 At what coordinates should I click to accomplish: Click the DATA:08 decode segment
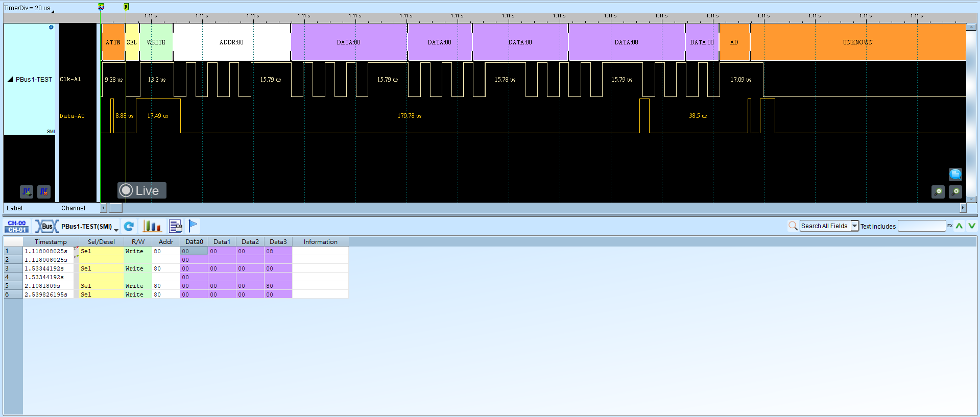click(x=627, y=42)
